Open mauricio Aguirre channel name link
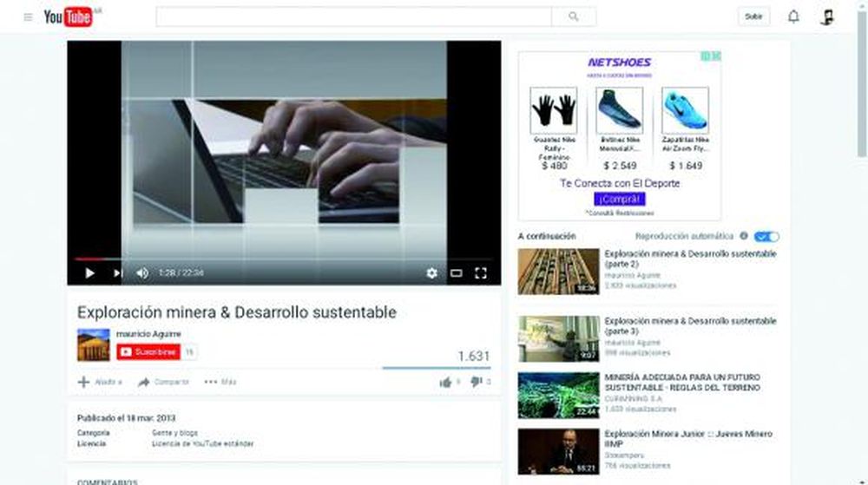868x485 pixels. pos(148,334)
